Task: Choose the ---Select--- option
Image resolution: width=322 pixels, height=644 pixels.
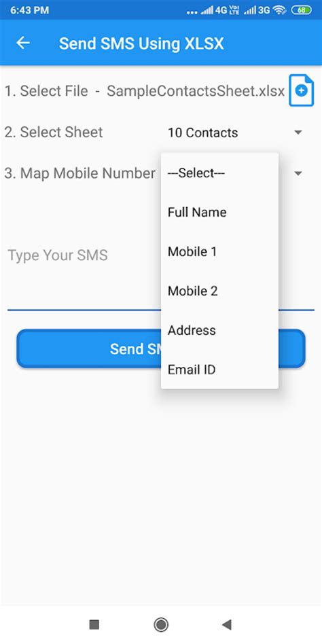Action: pyautogui.click(x=219, y=173)
